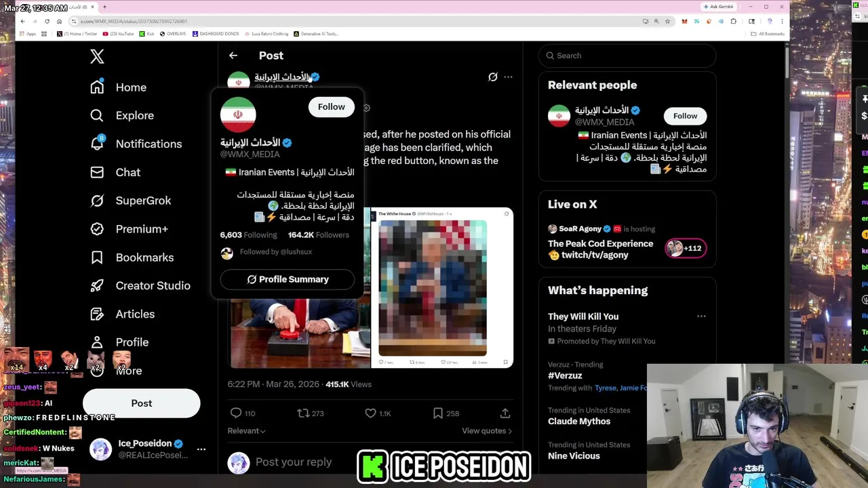Click the +112 listeners badge
This screenshot has height=488, width=868.
[x=686, y=248]
